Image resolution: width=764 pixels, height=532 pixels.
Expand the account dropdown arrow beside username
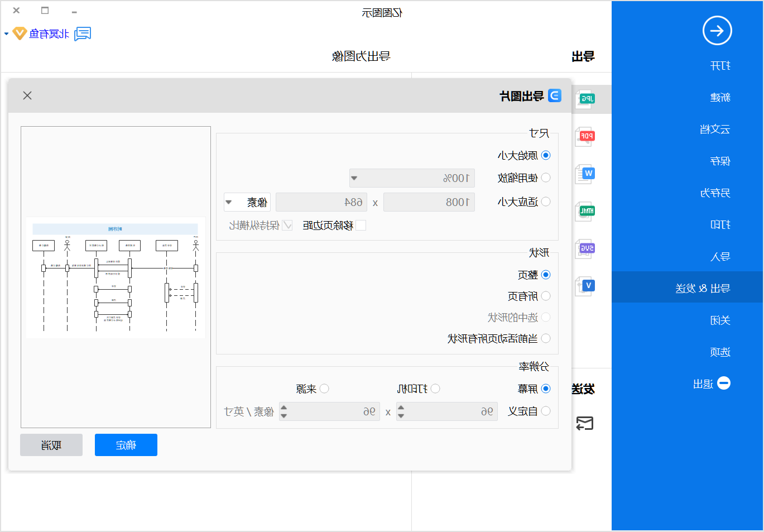point(7,34)
